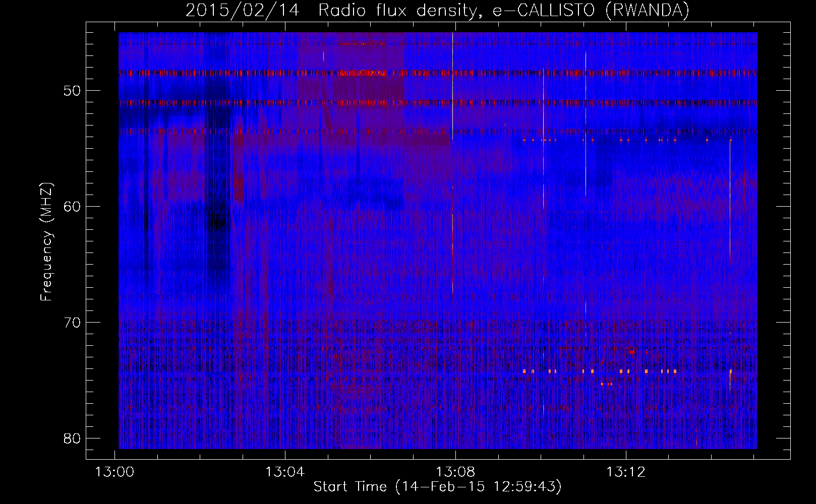Viewport: 816px width, 504px height.
Task: Click the 60 MHz frequency tick label
Action: point(72,207)
